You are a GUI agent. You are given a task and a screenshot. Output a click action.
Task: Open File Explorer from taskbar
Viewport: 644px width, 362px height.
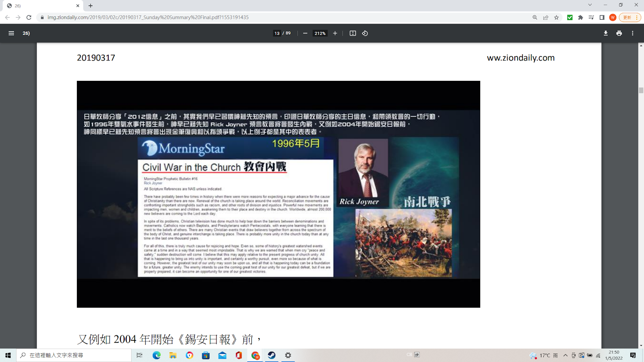pos(173,355)
